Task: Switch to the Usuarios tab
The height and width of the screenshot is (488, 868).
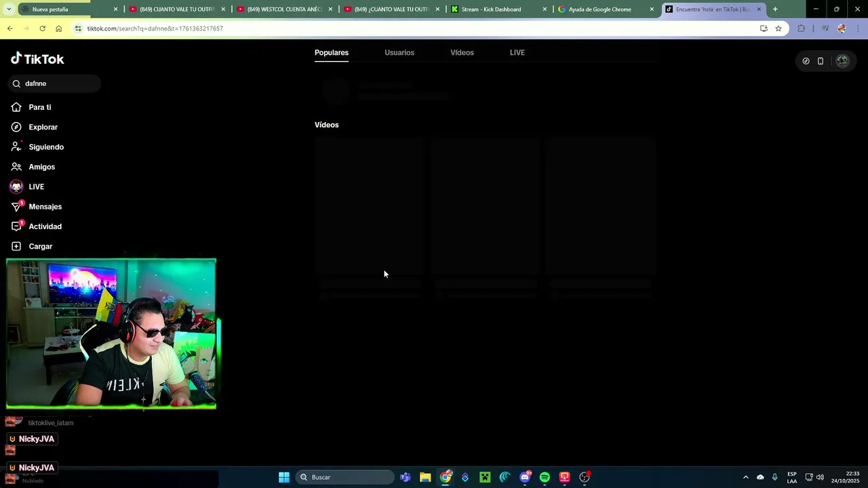Action: coord(399,52)
